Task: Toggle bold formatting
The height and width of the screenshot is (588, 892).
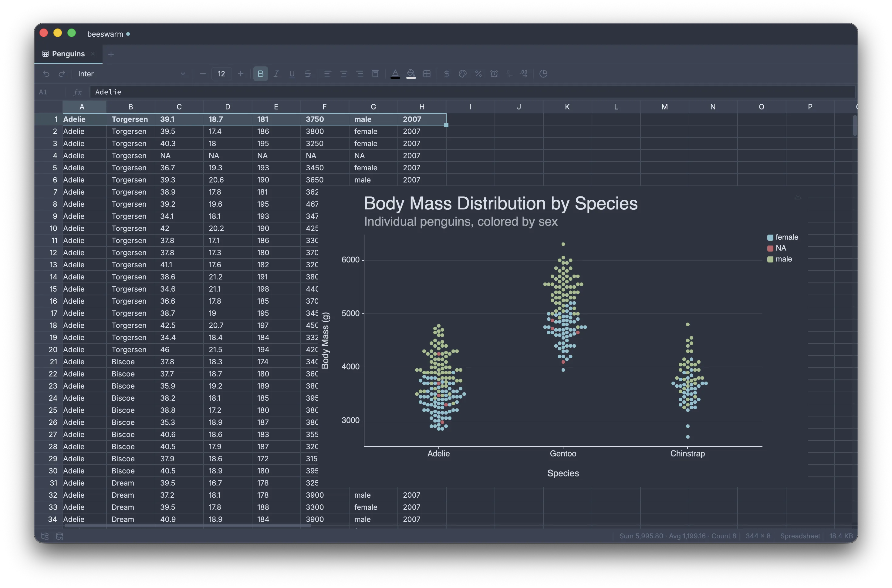Action: [x=260, y=74]
